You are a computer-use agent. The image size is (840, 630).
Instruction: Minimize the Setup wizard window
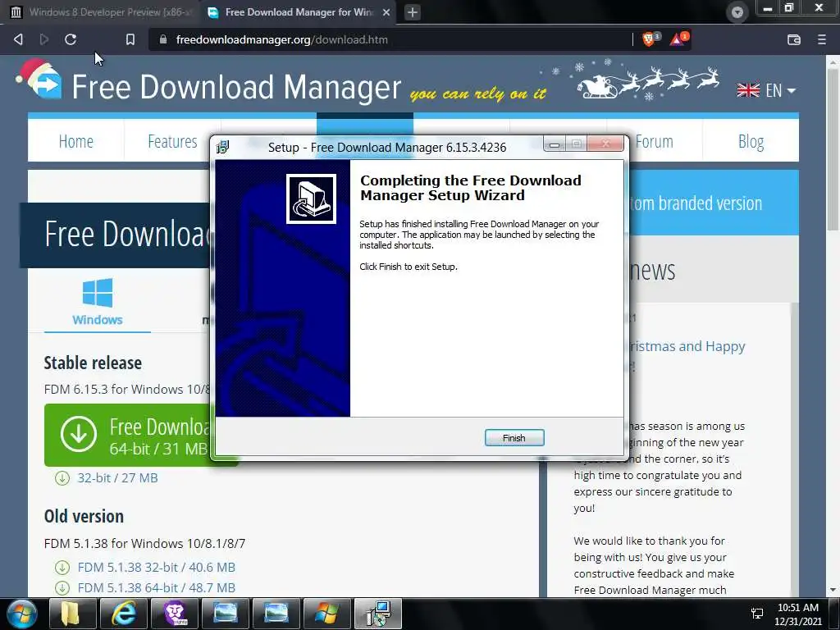(x=555, y=144)
